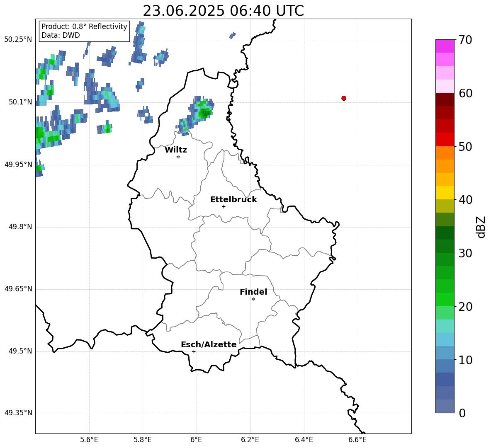
Task: Click the Wiltz station cross marker
Action: [178, 157]
